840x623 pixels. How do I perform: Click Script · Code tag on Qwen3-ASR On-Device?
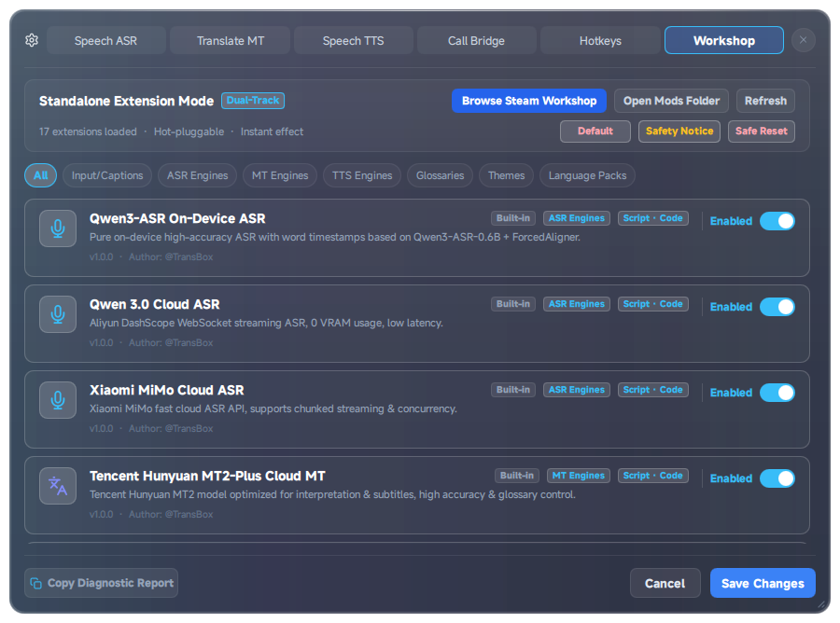tap(653, 218)
